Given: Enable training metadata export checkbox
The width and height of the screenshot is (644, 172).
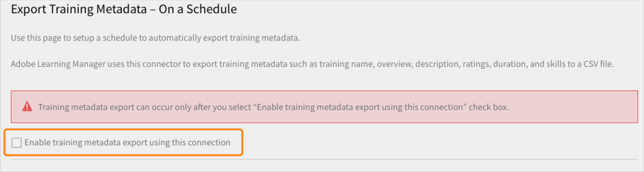Looking at the screenshot, I should [x=16, y=143].
